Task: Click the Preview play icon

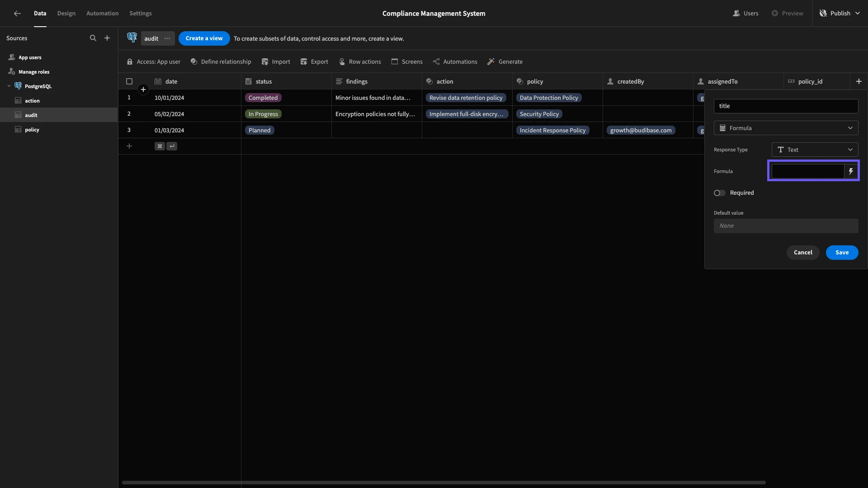Action: point(775,14)
